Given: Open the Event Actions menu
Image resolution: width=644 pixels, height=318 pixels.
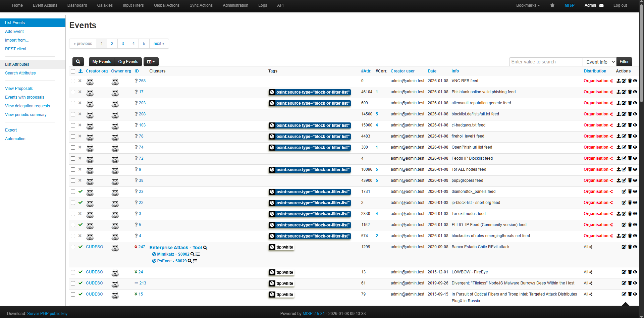Looking at the screenshot, I should 45,5.
